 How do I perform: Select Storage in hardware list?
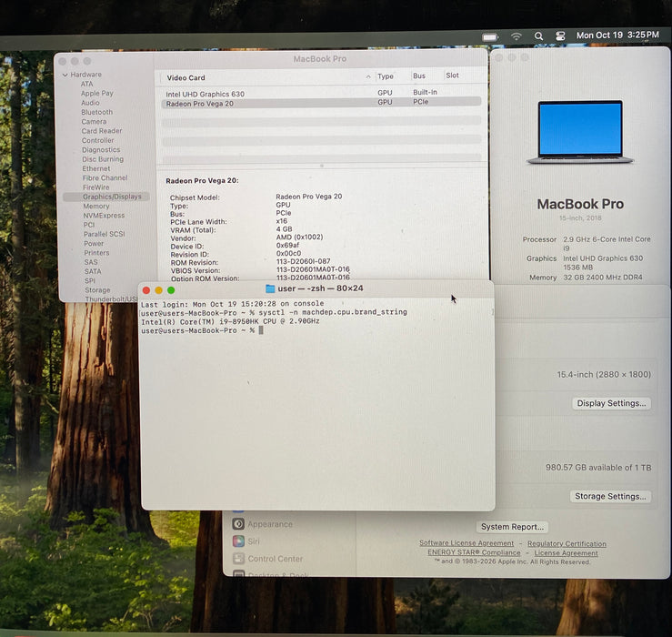97,290
